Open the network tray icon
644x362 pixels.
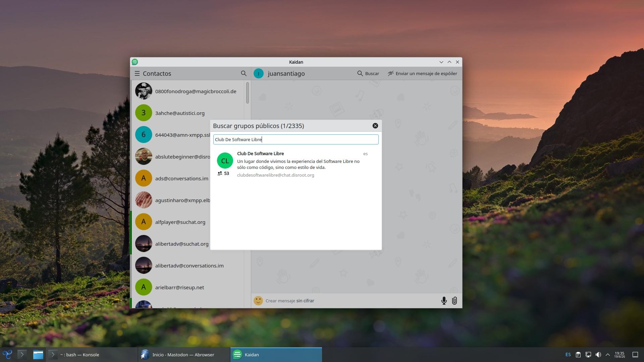pyautogui.click(x=588, y=355)
